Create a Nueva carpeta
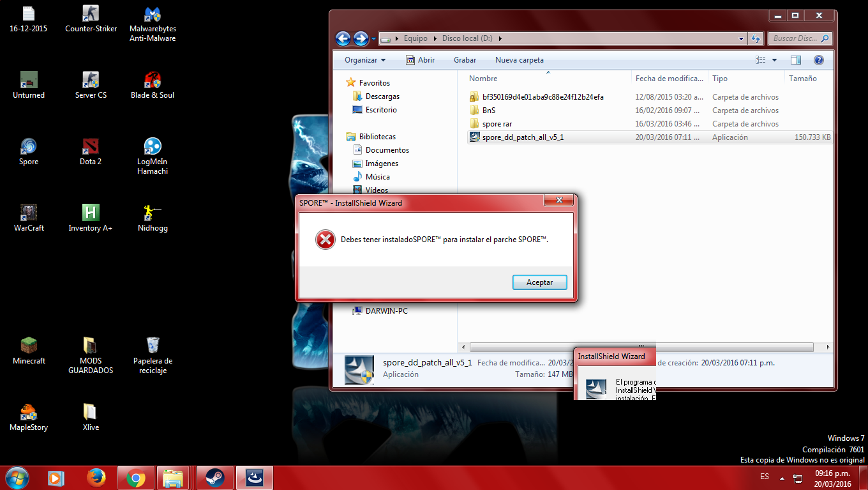 (520, 60)
